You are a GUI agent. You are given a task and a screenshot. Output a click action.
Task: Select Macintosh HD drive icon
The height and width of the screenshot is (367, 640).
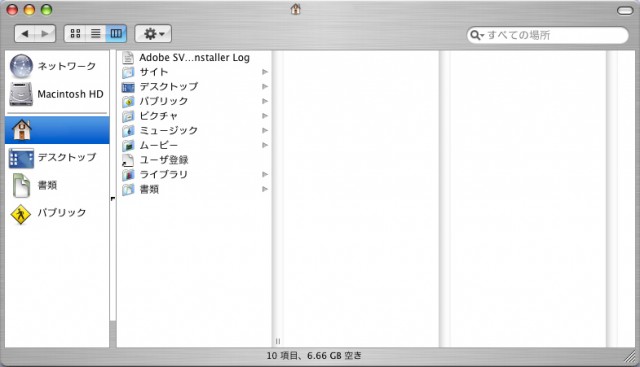tap(21, 94)
